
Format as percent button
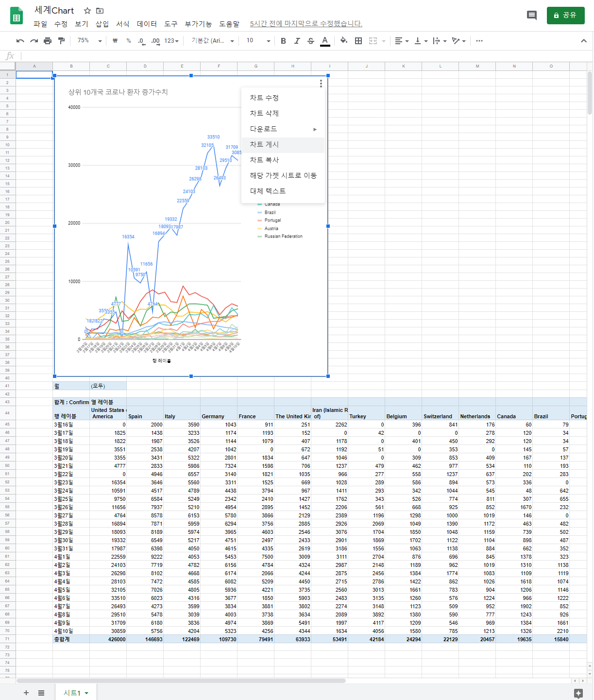(129, 41)
